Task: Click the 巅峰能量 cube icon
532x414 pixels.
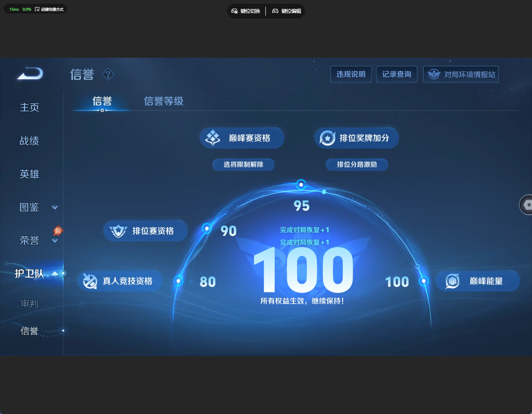Action: click(x=452, y=281)
